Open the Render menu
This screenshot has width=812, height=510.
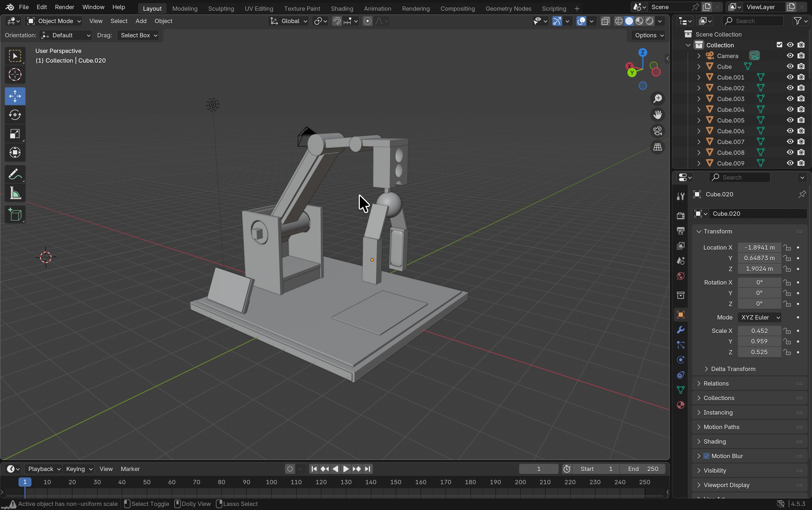click(x=64, y=7)
